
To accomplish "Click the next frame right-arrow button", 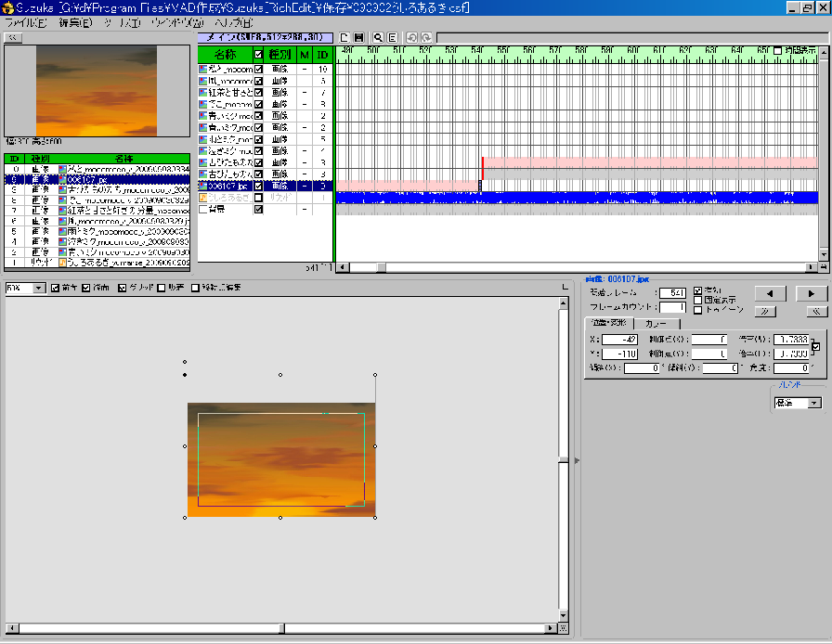I will click(x=812, y=293).
